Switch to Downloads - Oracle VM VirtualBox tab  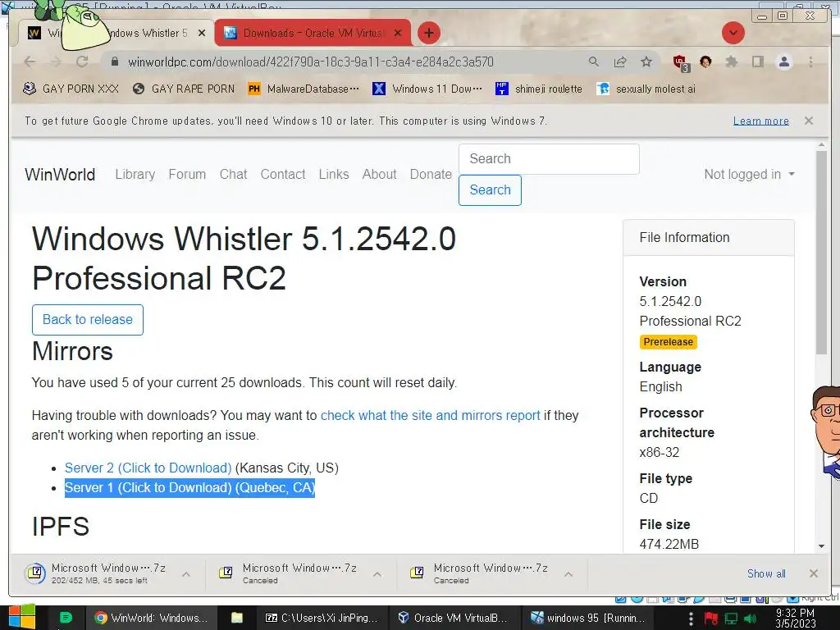313,33
